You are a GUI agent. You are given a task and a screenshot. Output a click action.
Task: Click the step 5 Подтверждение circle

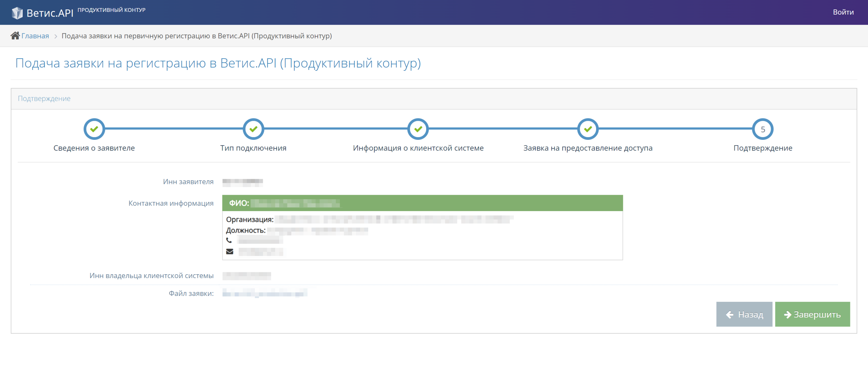point(763,129)
